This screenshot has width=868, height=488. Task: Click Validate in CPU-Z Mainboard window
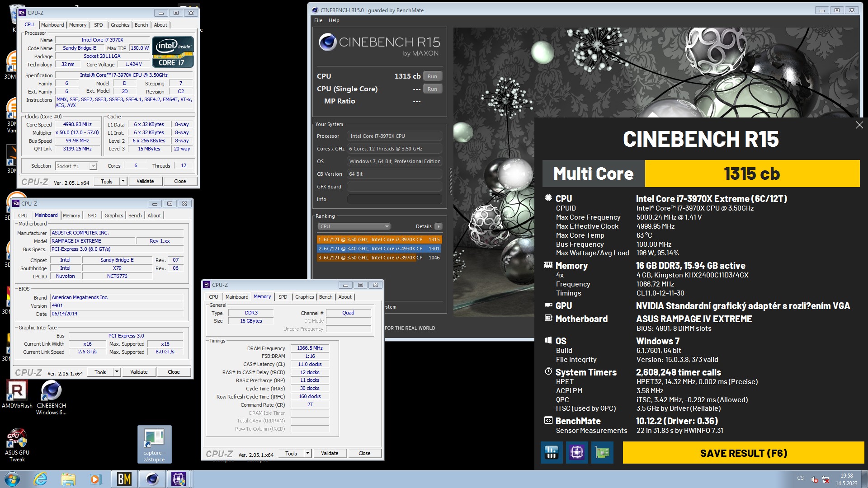click(139, 372)
